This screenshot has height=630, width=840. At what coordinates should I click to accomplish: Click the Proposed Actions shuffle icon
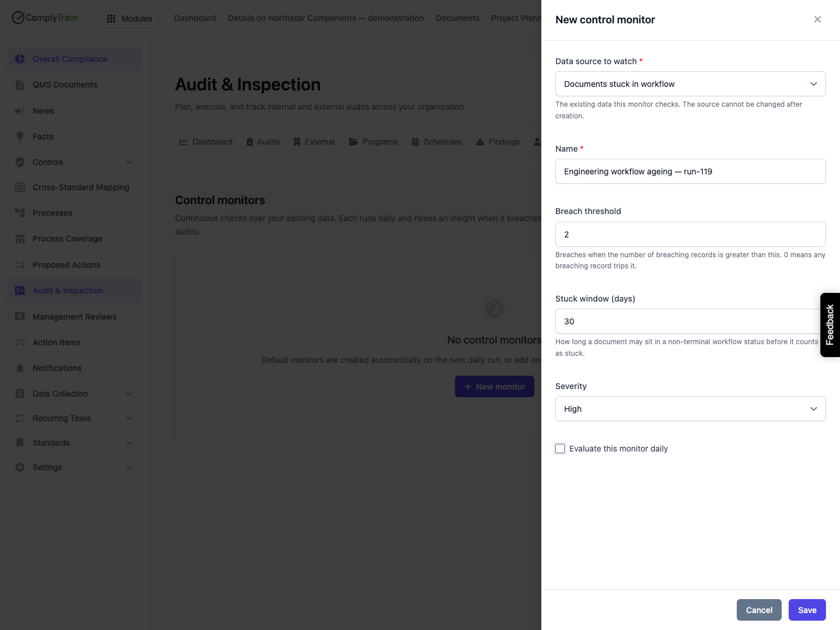coord(20,265)
